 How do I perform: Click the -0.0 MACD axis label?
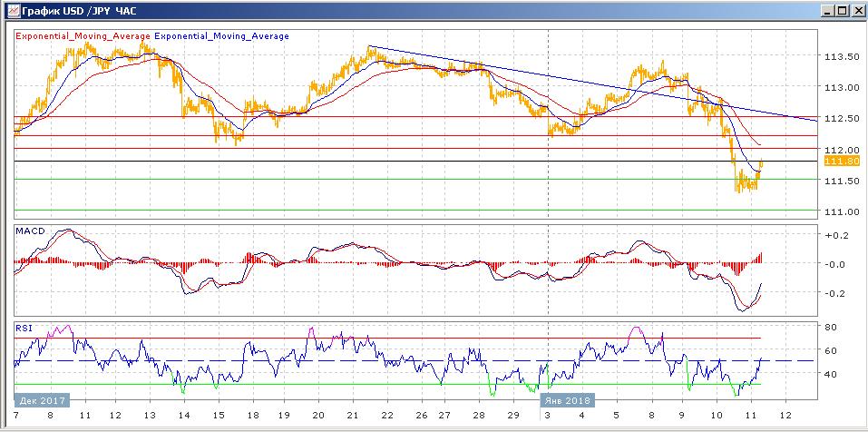tap(836, 264)
